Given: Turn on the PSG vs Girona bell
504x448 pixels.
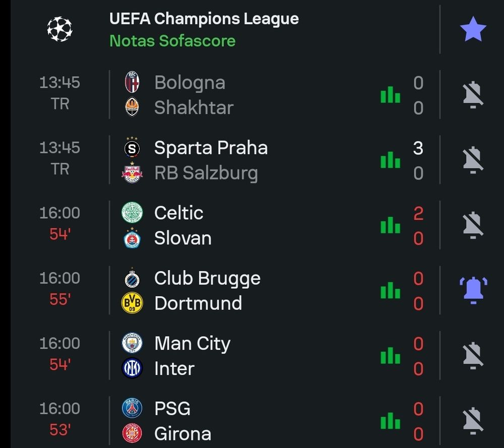Looking at the screenshot, I should pos(473,421).
